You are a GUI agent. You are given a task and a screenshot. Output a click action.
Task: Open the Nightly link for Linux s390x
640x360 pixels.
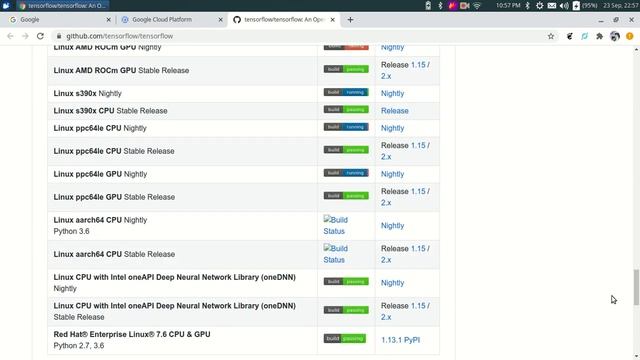click(x=392, y=93)
